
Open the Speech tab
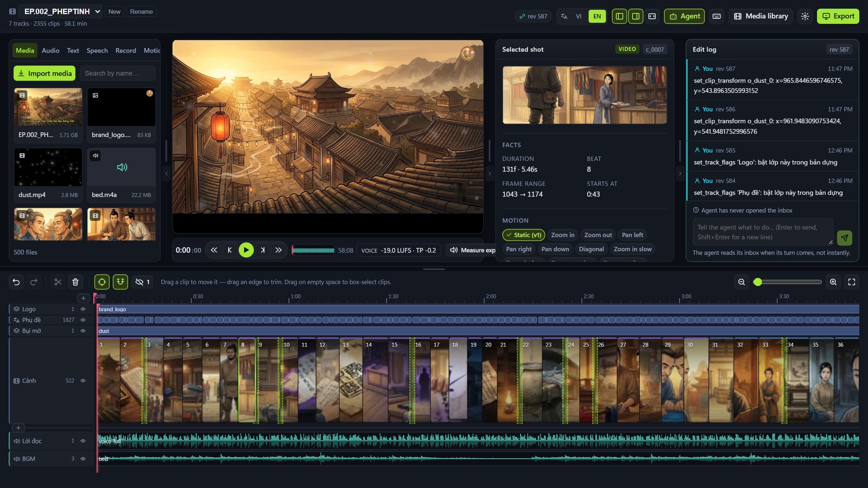tap(97, 51)
